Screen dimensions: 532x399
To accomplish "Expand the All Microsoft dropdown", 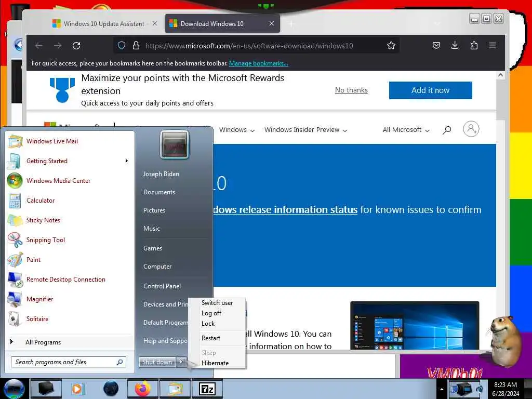I will click(x=406, y=129).
